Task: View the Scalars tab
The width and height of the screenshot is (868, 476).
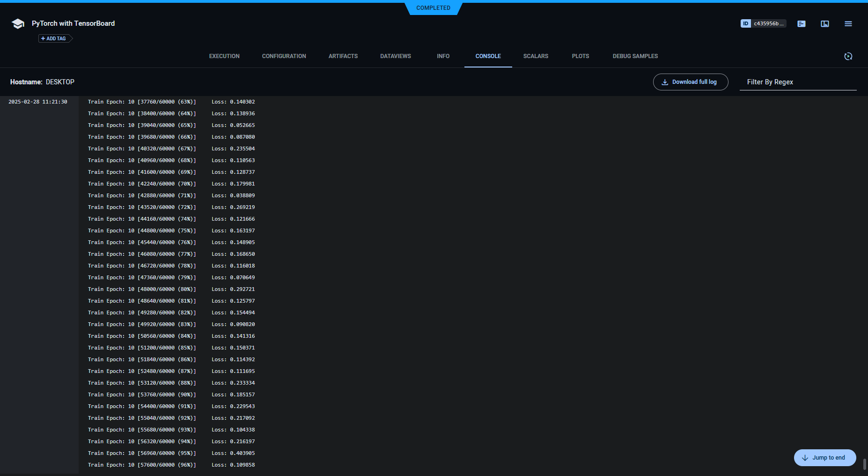Action: (x=535, y=56)
